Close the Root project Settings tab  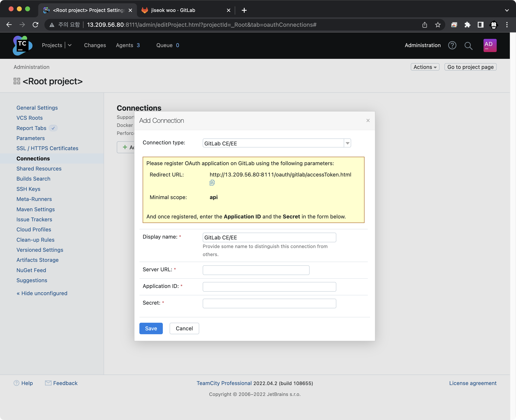click(x=130, y=10)
